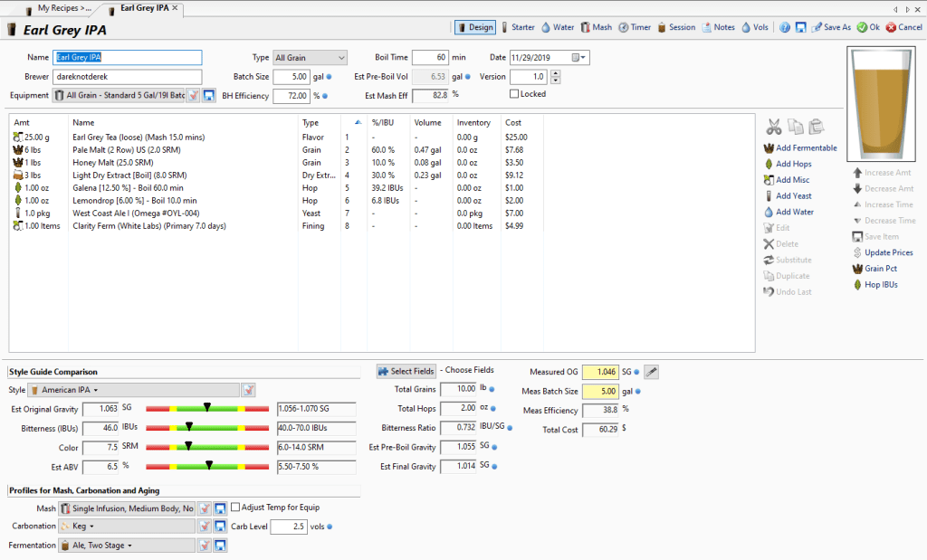Switch to the Mash tab
The image size is (927, 560).
pos(596,27)
